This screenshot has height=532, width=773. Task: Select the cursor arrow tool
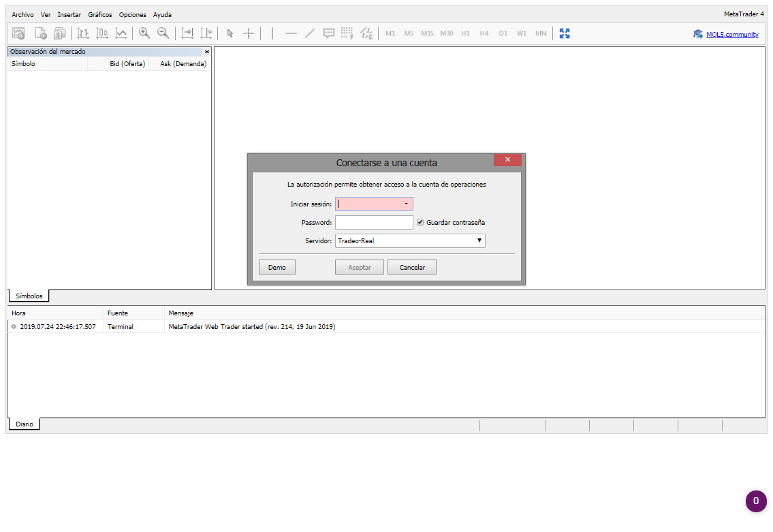[x=230, y=33]
